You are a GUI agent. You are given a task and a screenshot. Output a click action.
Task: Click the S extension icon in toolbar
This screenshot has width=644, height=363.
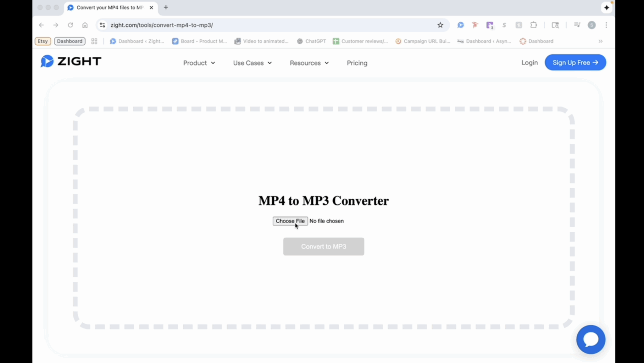(x=504, y=25)
